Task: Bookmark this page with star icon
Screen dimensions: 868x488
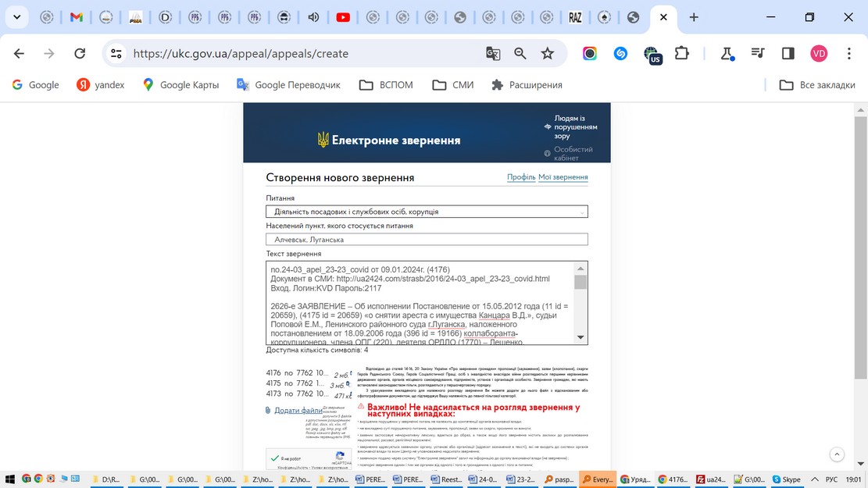Action: pos(548,54)
